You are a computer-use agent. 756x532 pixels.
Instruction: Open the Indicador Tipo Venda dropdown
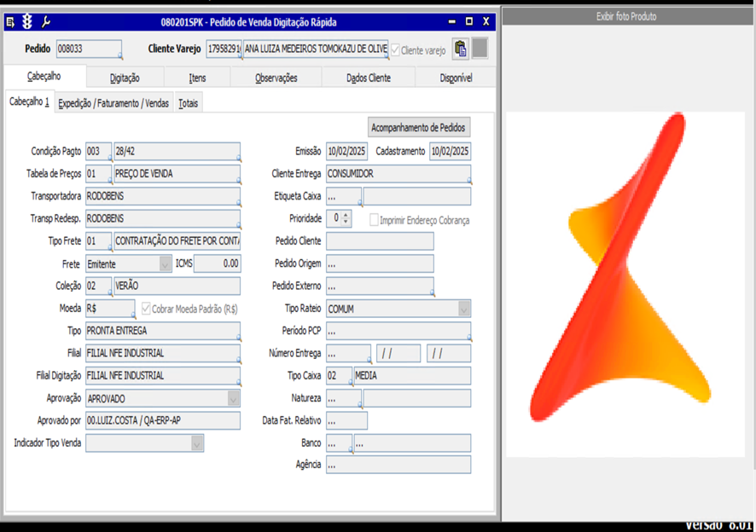(197, 442)
